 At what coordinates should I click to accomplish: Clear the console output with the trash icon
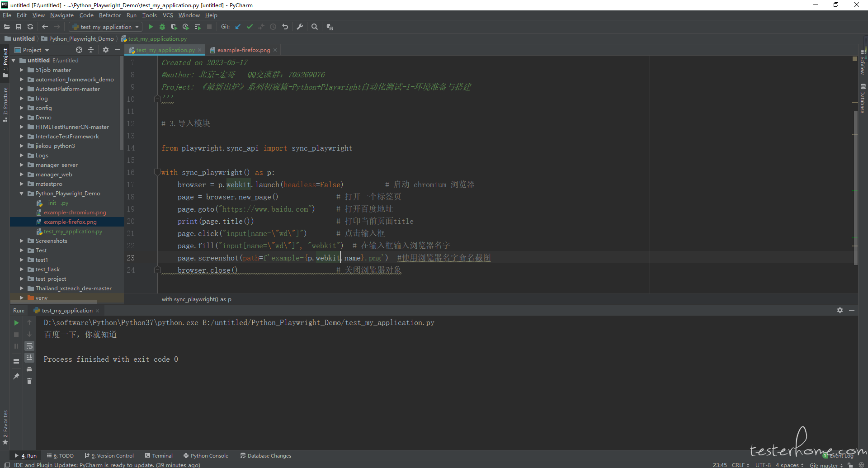tap(29, 381)
